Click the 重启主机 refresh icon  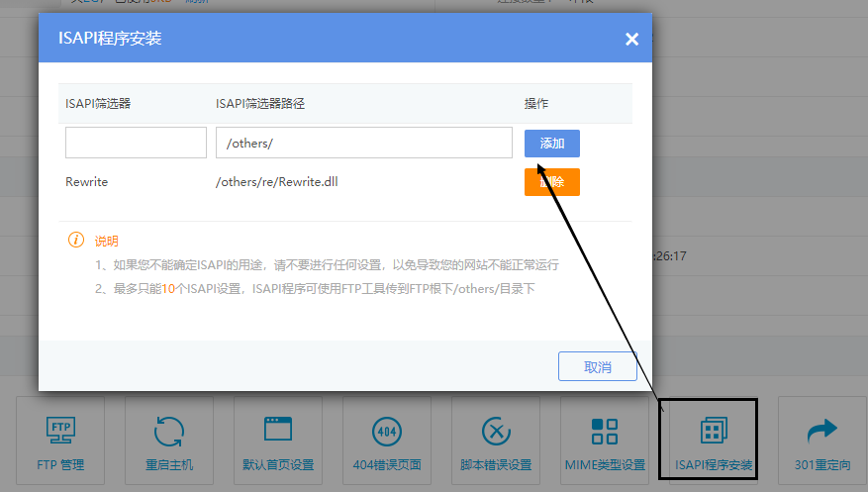pos(169,432)
